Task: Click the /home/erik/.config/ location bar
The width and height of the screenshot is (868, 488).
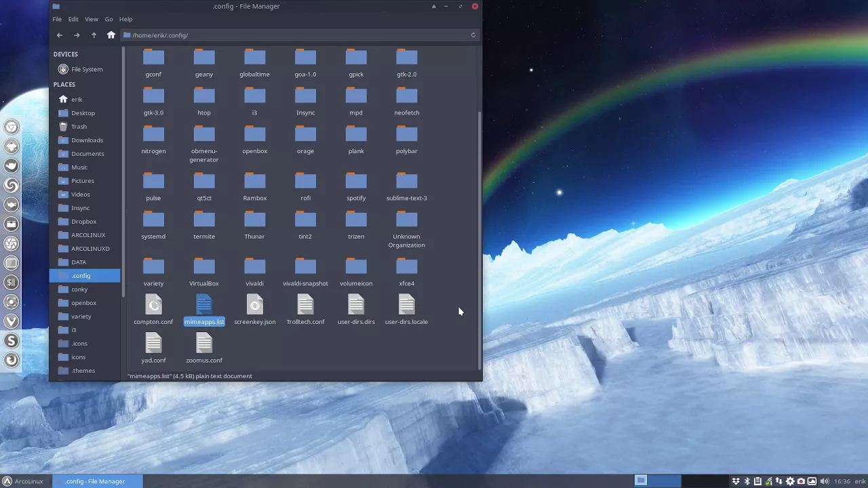Action: (x=300, y=35)
